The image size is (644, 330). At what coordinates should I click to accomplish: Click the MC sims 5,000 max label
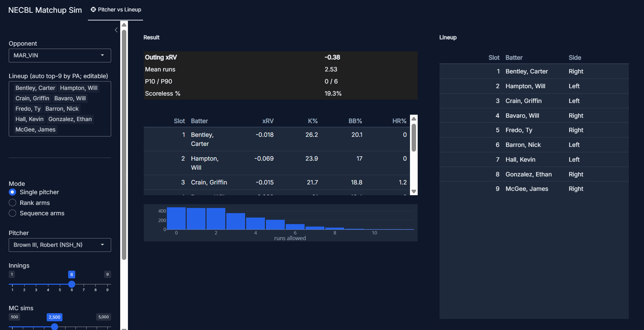point(103,317)
